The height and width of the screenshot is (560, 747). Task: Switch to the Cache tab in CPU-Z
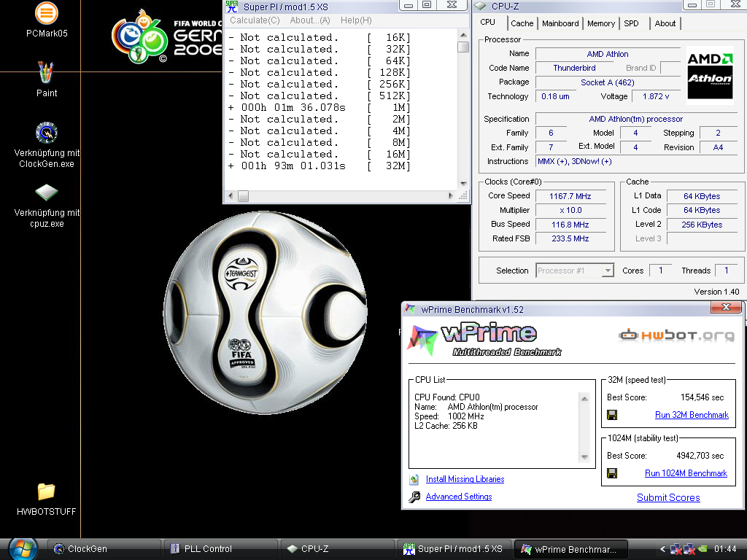tap(522, 23)
